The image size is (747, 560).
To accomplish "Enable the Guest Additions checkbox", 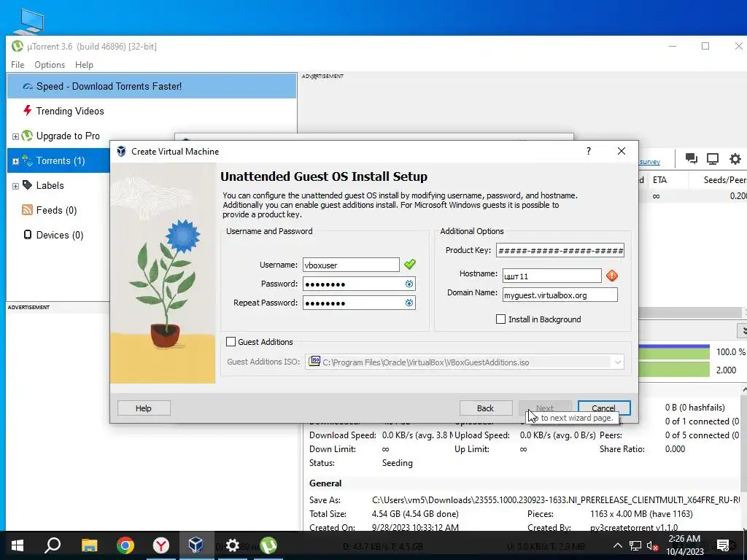I will [231, 341].
